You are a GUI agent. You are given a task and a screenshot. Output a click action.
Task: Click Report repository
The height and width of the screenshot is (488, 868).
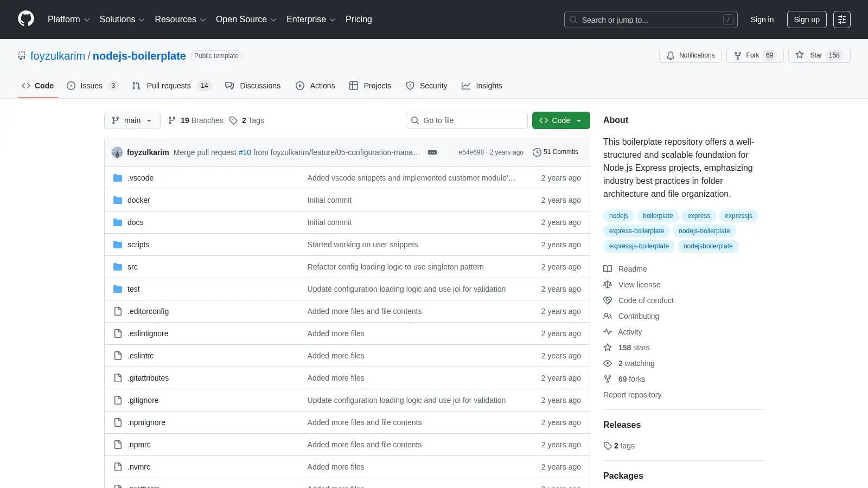tap(632, 395)
